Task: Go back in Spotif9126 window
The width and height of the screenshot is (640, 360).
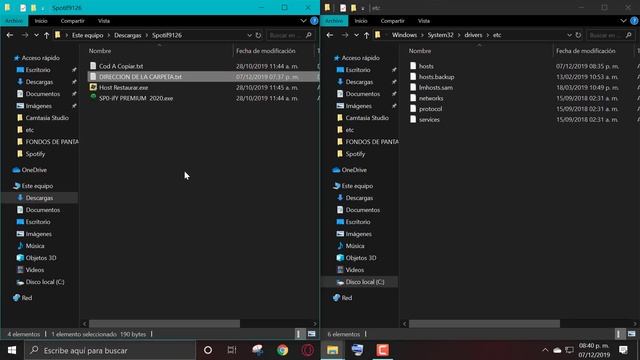Action: (x=10, y=36)
